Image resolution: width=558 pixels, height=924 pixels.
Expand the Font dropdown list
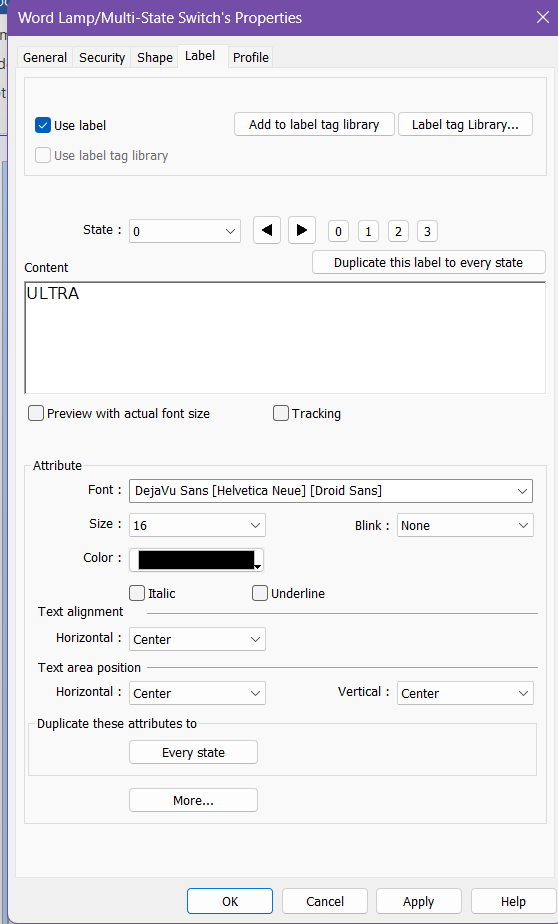[x=331, y=491]
